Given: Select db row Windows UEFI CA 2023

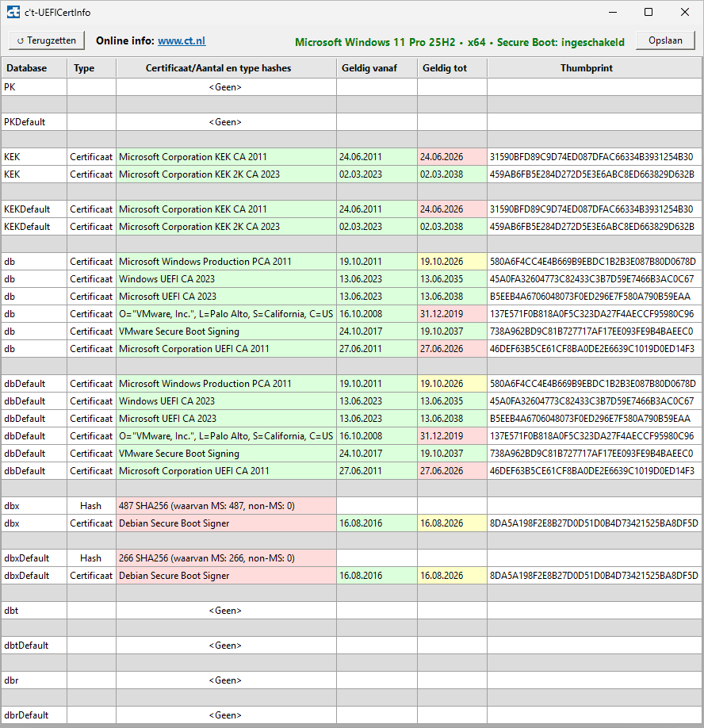Looking at the screenshot, I should coord(351,279).
